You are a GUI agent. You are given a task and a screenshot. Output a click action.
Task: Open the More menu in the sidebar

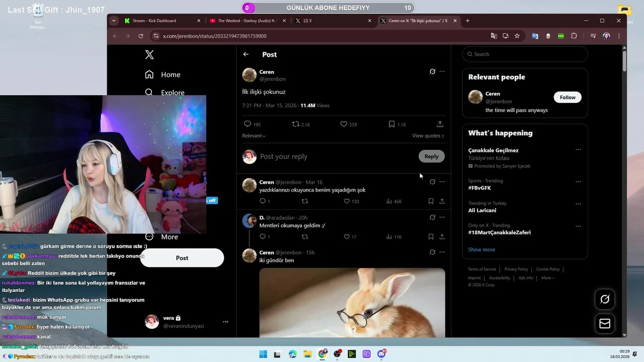162,237
